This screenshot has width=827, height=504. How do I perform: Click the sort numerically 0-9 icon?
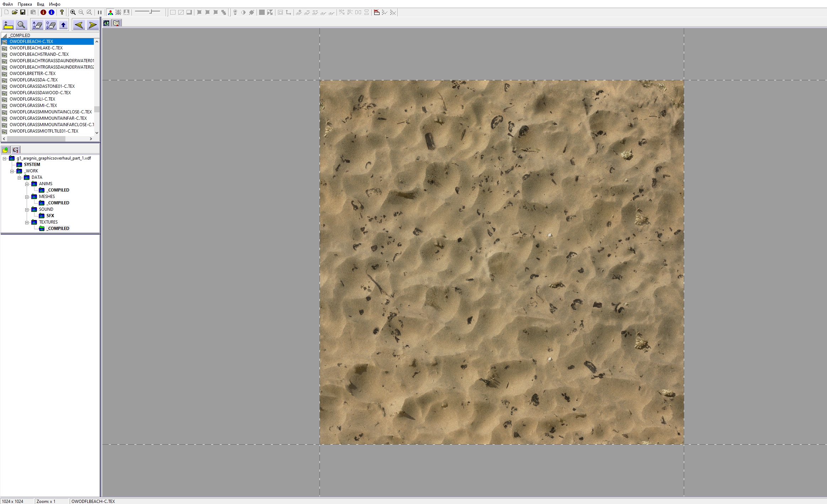[x=51, y=25]
